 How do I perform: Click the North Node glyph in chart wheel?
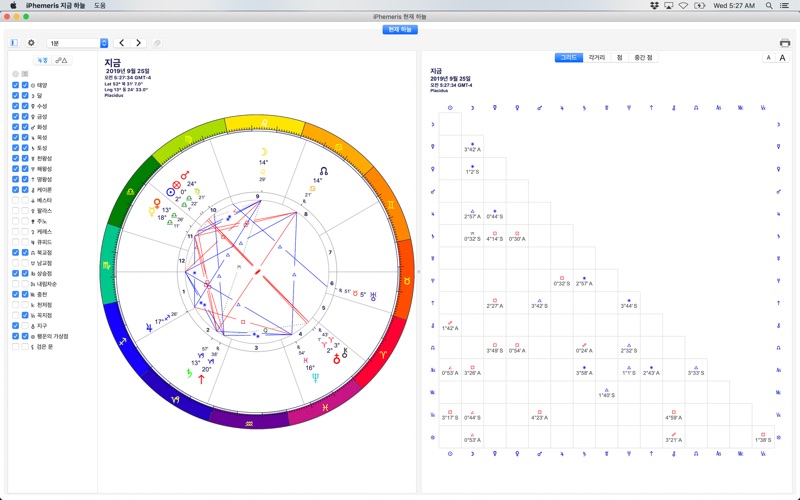click(x=323, y=171)
